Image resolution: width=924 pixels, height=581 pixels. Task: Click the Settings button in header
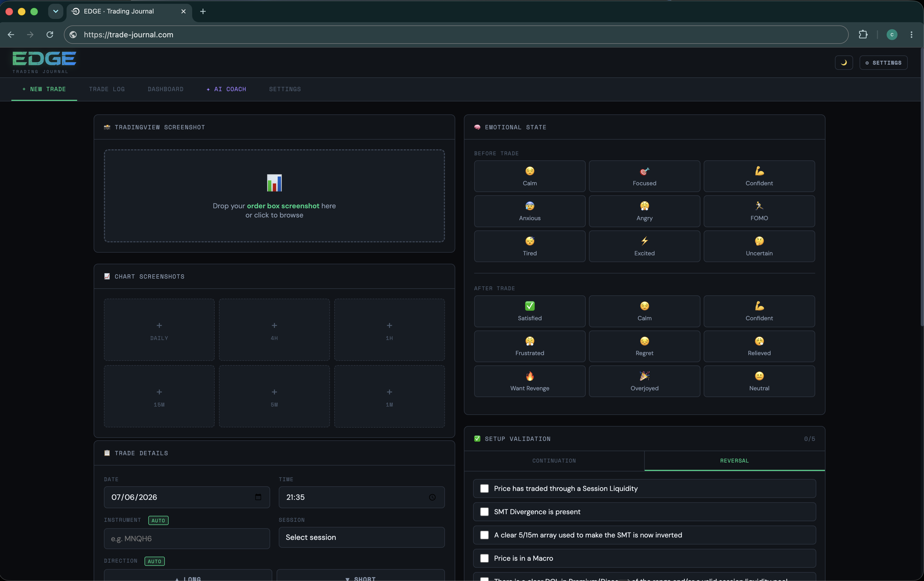pyautogui.click(x=883, y=62)
